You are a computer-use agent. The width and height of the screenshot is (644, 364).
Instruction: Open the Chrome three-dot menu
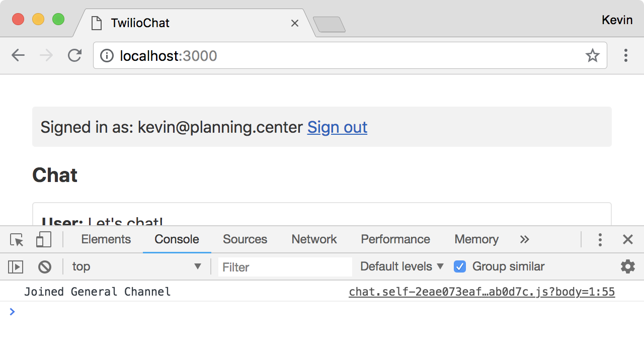(626, 55)
